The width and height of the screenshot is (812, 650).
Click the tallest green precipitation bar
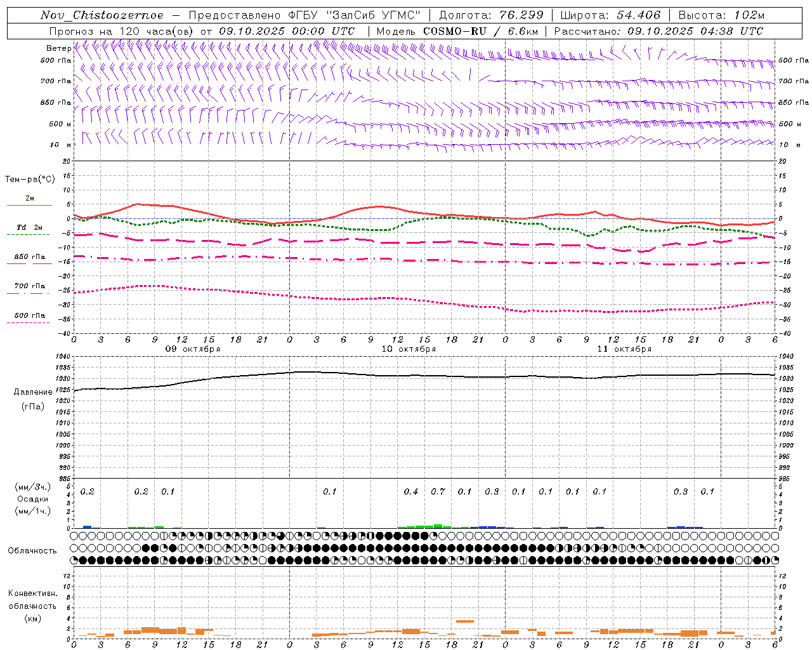438,526
